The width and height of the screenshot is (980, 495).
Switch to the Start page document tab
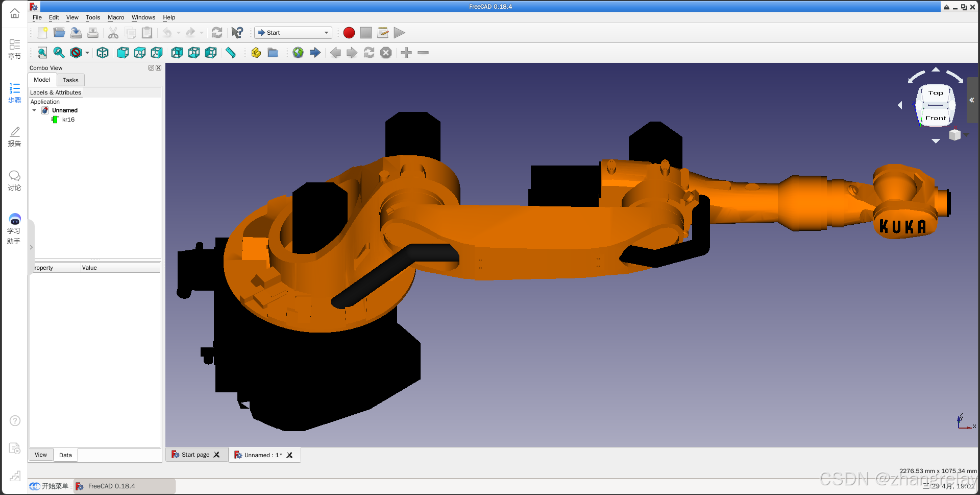click(195, 455)
